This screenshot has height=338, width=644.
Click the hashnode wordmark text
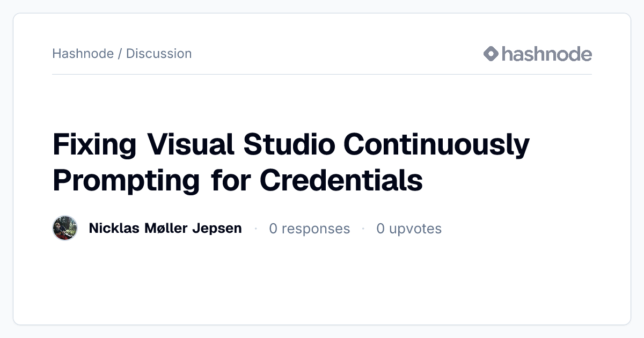click(547, 54)
